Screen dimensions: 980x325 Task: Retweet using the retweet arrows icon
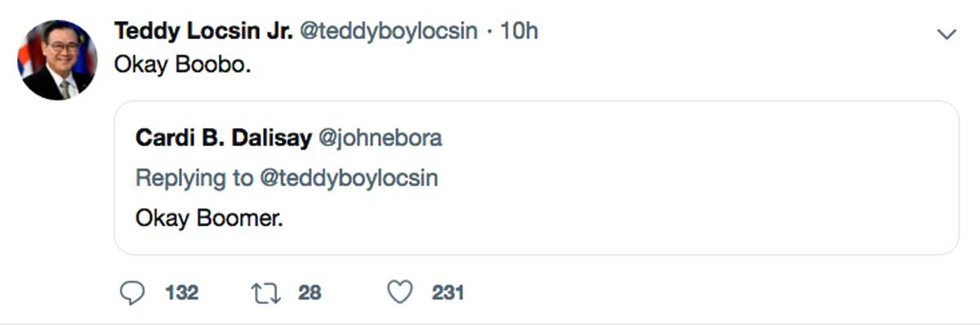coord(266,292)
